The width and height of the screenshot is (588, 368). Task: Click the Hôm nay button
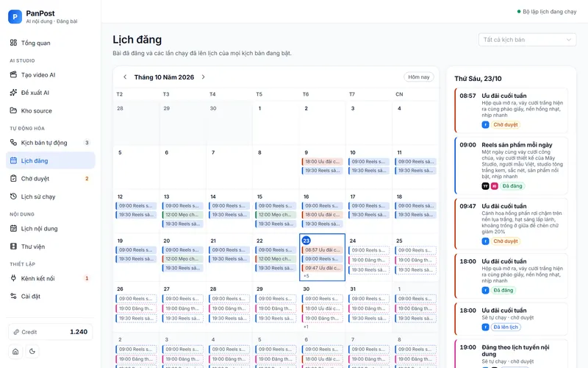pyautogui.click(x=419, y=77)
